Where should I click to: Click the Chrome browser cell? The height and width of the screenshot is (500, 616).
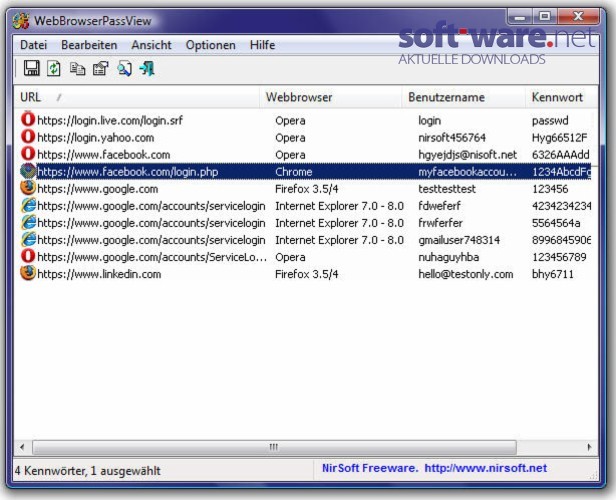coord(293,172)
